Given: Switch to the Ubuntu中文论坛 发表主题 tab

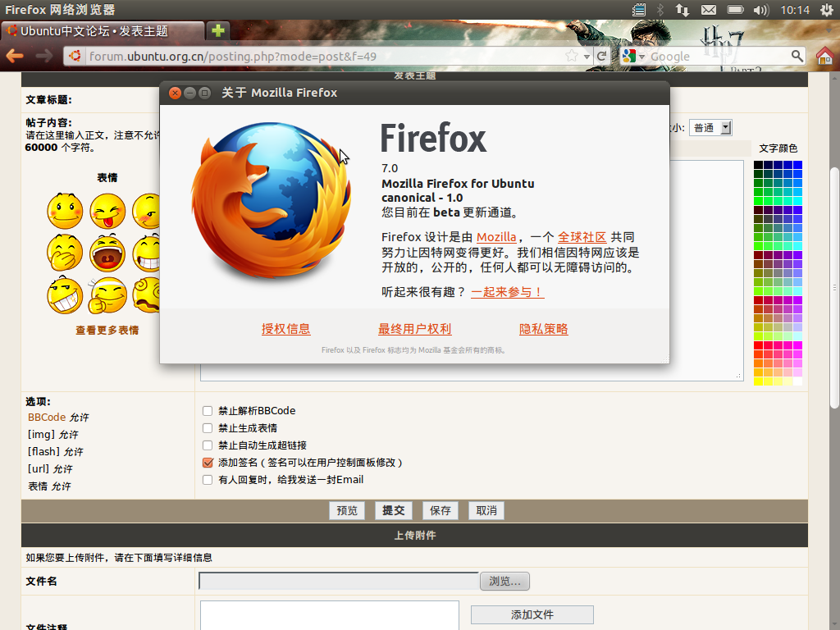Looking at the screenshot, I should point(103,31).
